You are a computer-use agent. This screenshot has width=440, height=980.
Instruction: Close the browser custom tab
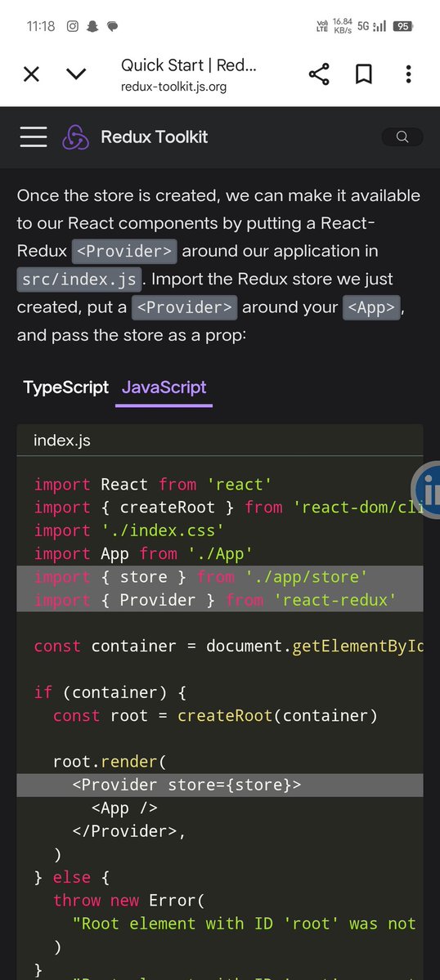pyautogui.click(x=31, y=75)
